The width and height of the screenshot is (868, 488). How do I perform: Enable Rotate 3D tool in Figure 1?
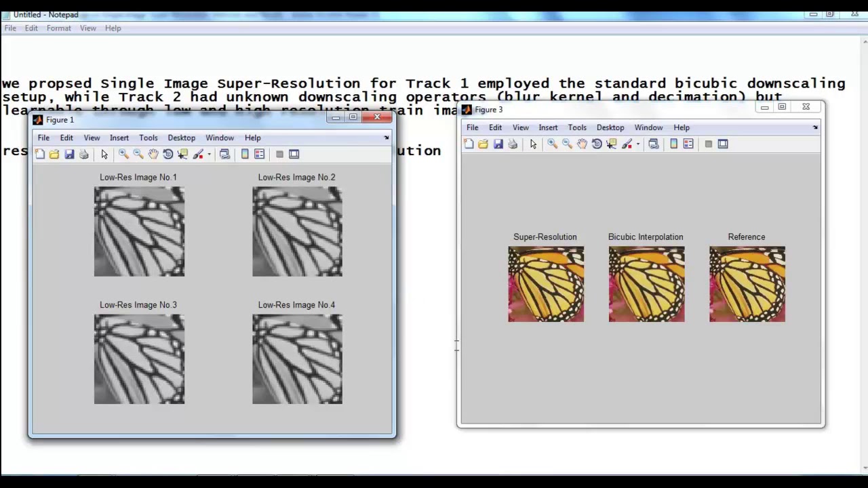point(168,155)
